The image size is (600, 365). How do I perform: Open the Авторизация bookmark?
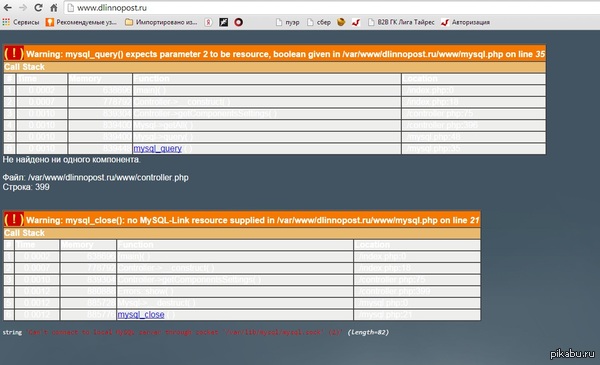coord(465,22)
